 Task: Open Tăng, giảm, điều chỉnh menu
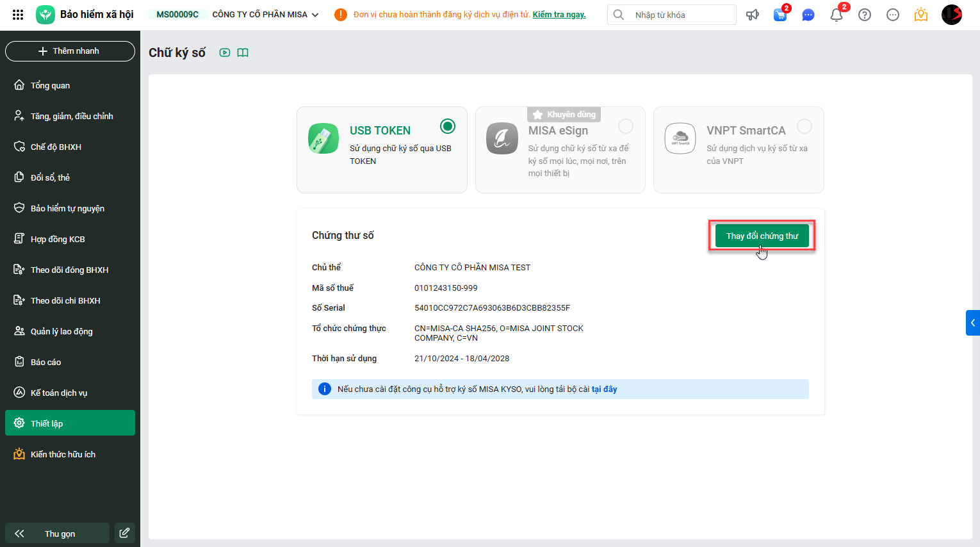(70, 116)
